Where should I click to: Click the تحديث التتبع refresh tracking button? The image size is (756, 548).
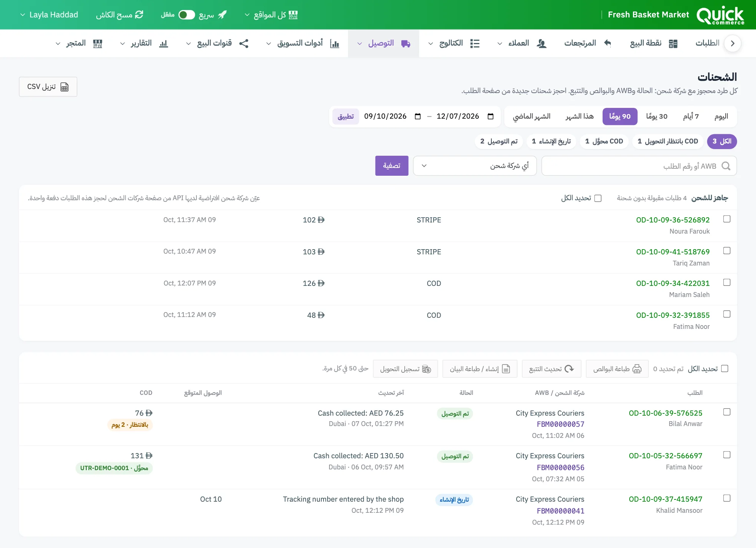[551, 369]
